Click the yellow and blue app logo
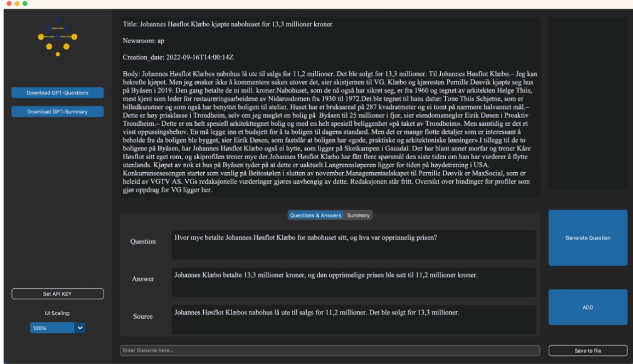This screenshot has height=364, width=633. pos(58,36)
